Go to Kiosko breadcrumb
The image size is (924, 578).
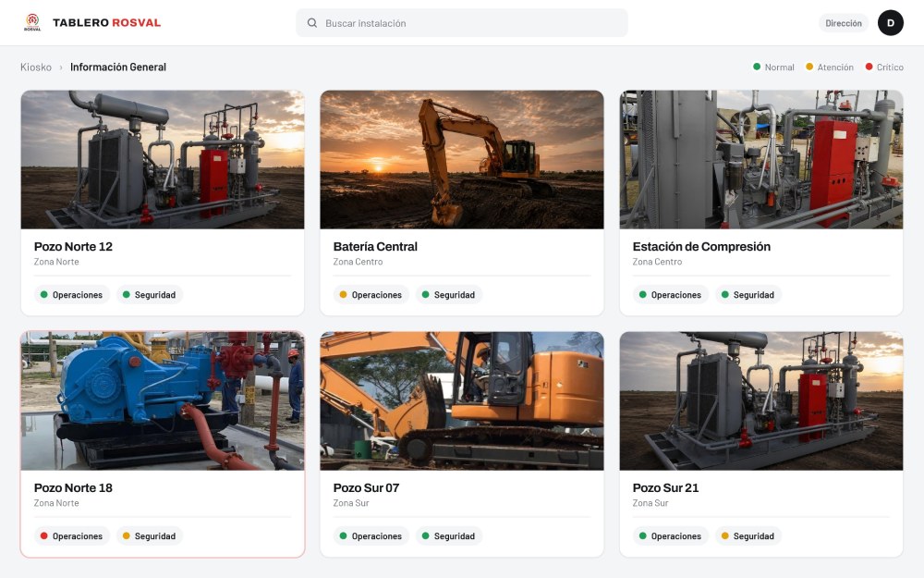[x=36, y=68]
